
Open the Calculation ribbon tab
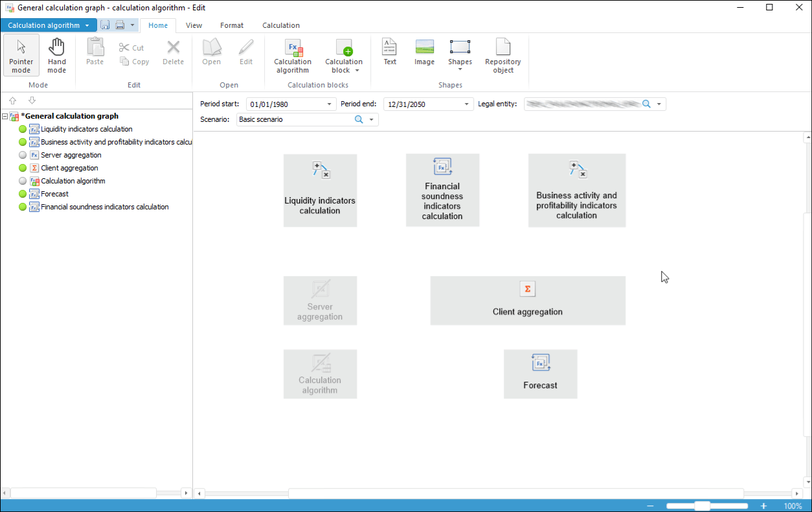coord(280,25)
